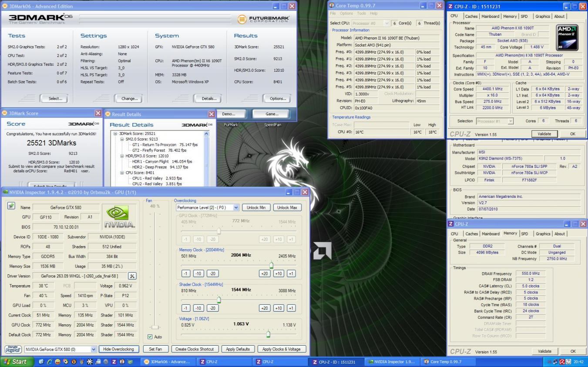Click the round white tray icon near clock
The image size is (588, 367).
569,362
